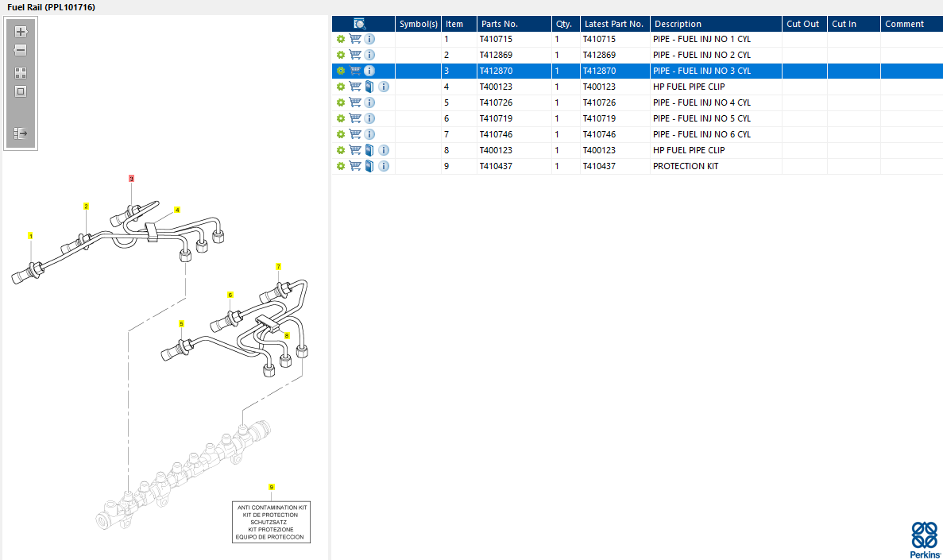This screenshot has width=943, height=560.
Task: Sort by Parts No. column header
Action: pos(514,24)
